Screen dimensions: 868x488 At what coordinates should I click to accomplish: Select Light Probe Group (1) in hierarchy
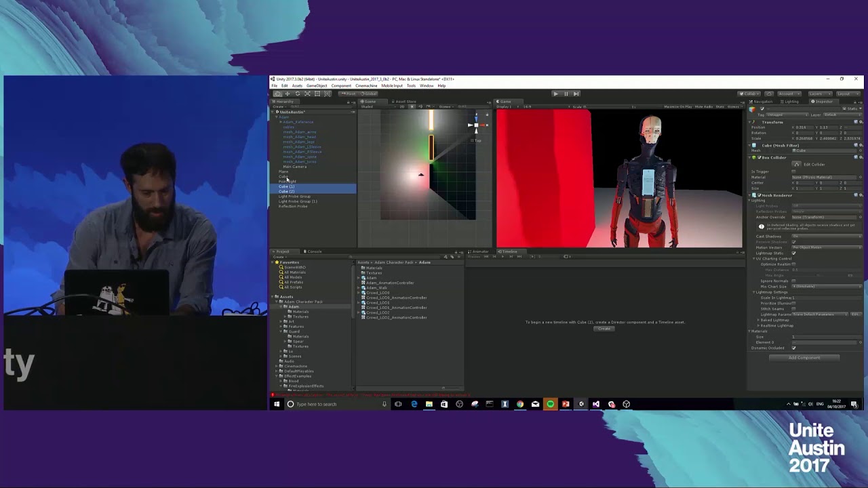click(298, 201)
